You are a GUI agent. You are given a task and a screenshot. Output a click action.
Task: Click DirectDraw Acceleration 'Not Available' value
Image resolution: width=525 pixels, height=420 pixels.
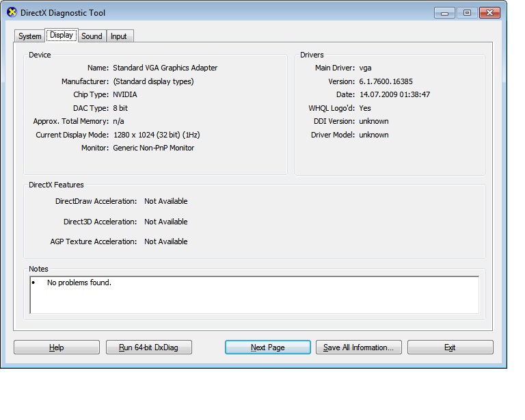(165, 201)
